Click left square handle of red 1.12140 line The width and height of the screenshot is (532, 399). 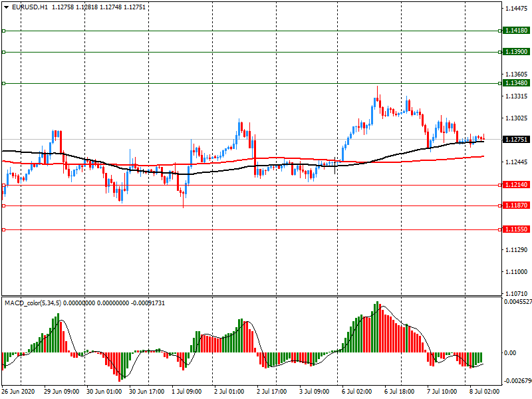pos(3,185)
